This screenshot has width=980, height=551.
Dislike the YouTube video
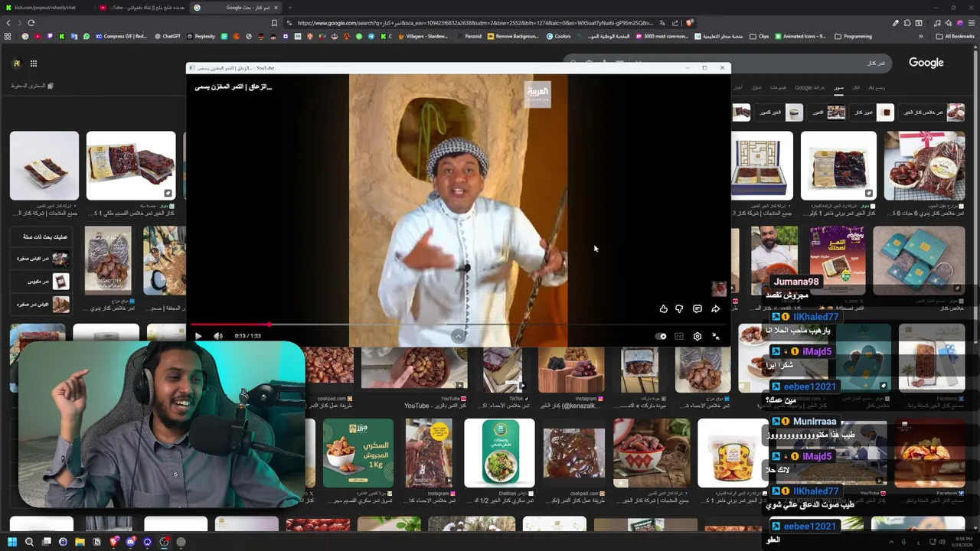(679, 309)
